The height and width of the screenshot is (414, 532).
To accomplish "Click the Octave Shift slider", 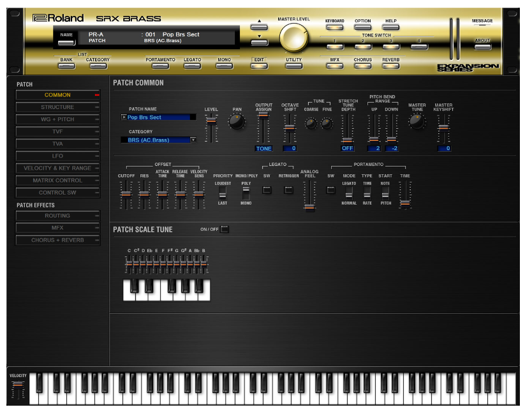I will coord(290,128).
